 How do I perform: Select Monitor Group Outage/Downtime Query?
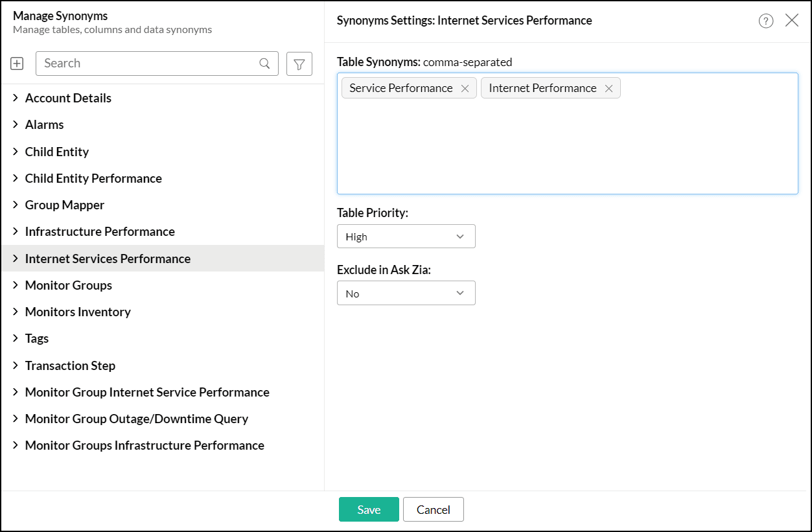(x=136, y=419)
